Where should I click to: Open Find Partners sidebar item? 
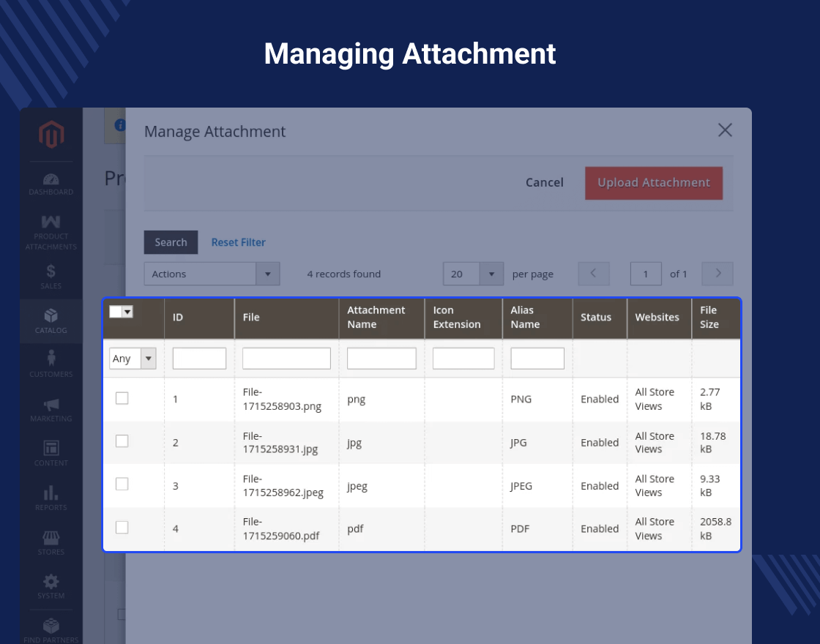pos(51,630)
